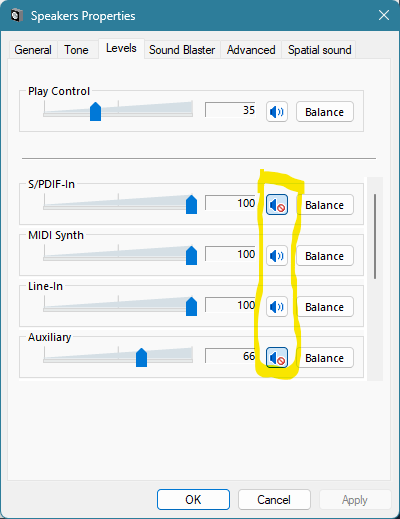Image resolution: width=400 pixels, height=519 pixels.
Task: Mute the Line-In speaker icon
Action: click(x=277, y=307)
